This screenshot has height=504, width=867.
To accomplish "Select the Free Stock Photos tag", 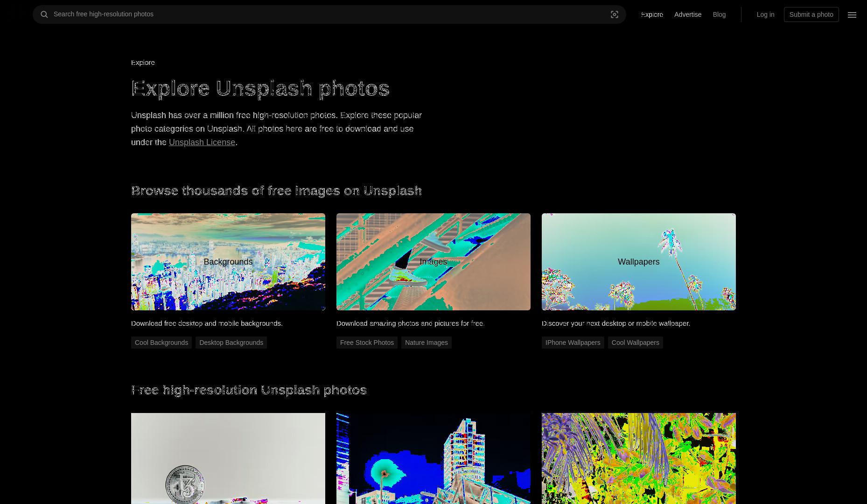I will pyautogui.click(x=367, y=343).
